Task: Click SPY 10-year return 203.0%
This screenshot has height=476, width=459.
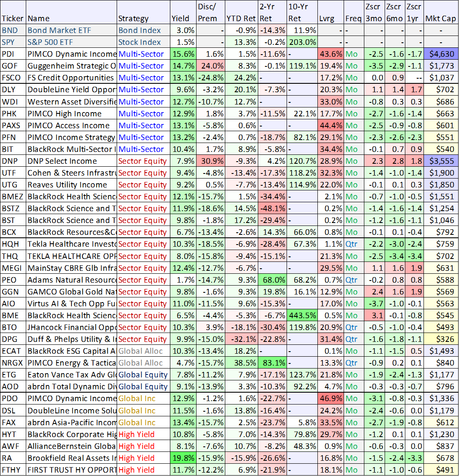Action: (302, 42)
